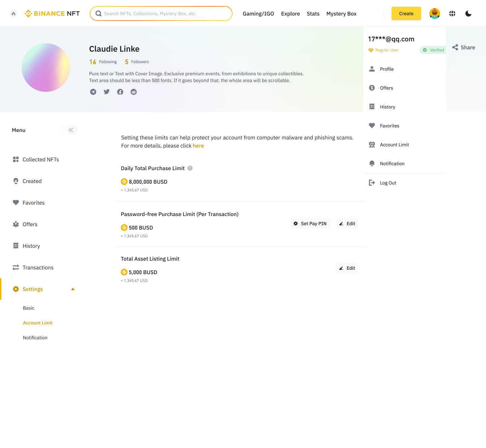The width and height of the screenshot is (486, 448).
Task: Open the Basic settings sub-item
Action: click(x=29, y=308)
